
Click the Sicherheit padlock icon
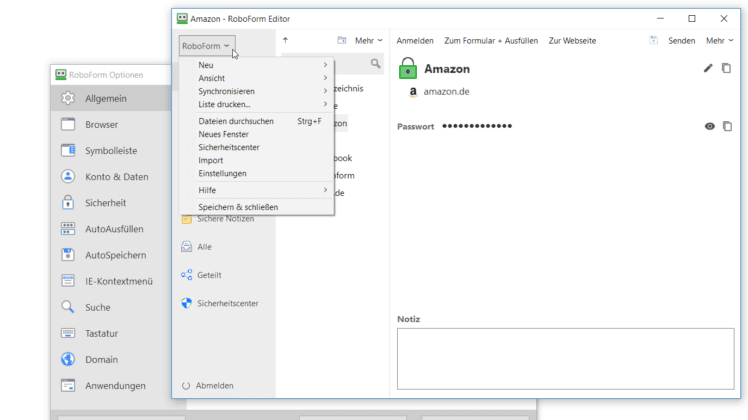pos(68,202)
